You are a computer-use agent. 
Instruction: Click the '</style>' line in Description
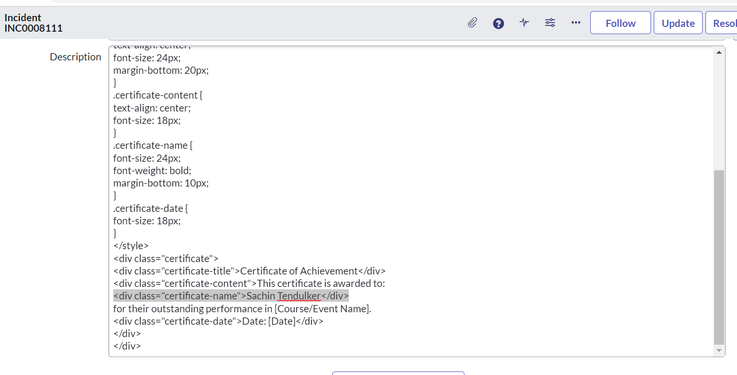pos(131,246)
